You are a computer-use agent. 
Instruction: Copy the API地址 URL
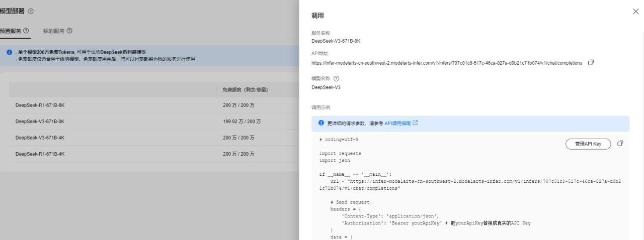tap(591, 63)
